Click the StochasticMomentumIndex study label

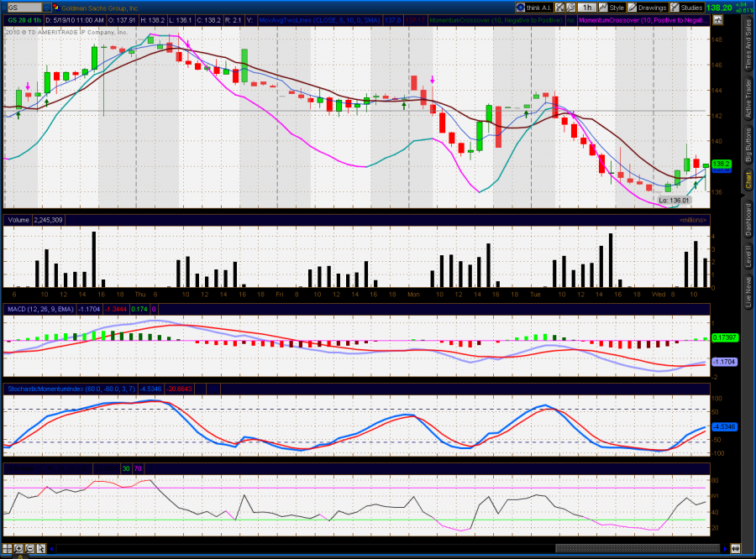click(71, 389)
